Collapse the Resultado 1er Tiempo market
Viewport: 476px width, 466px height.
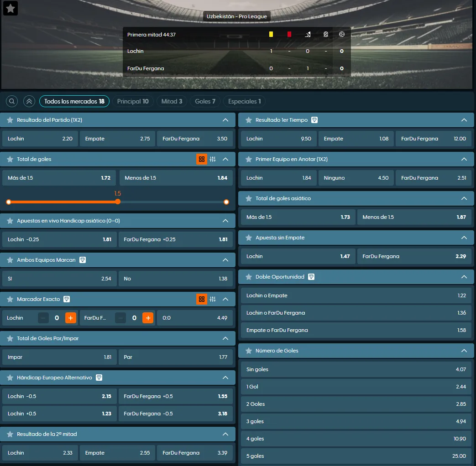pos(464,120)
